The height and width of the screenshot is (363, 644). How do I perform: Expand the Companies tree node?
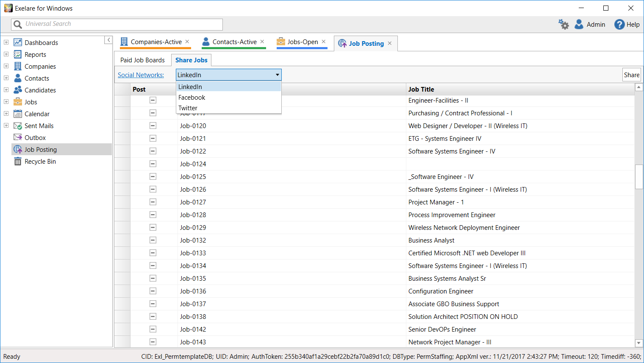pos(6,66)
